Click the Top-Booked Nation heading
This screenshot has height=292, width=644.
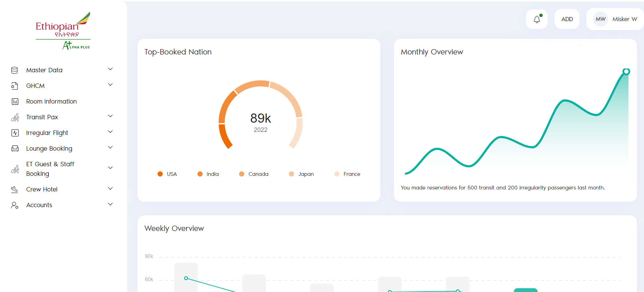pos(178,52)
